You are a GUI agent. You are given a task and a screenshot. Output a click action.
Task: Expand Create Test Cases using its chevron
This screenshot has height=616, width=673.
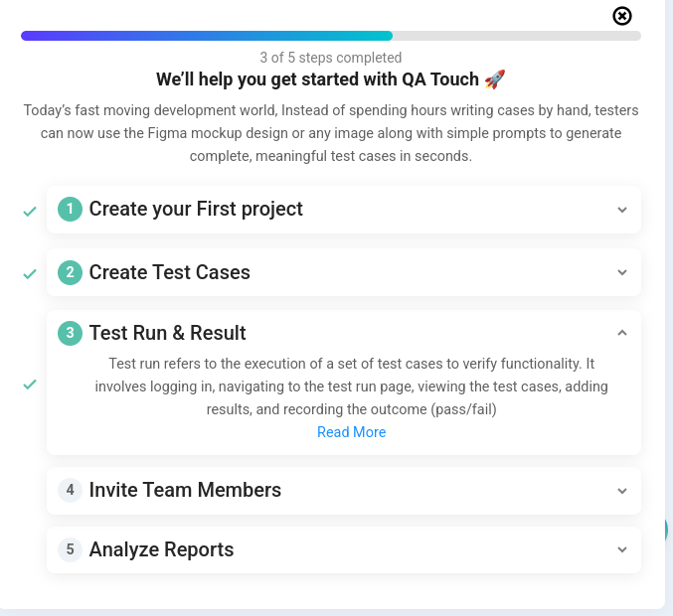pyautogui.click(x=622, y=273)
